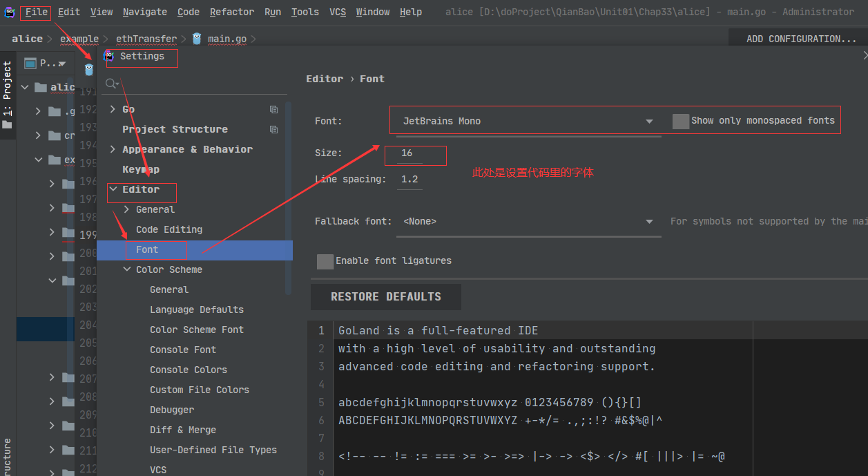The height and width of the screenshot is (476, 868).
Task: Select Custom File Colors item
Action: [200, 390]
